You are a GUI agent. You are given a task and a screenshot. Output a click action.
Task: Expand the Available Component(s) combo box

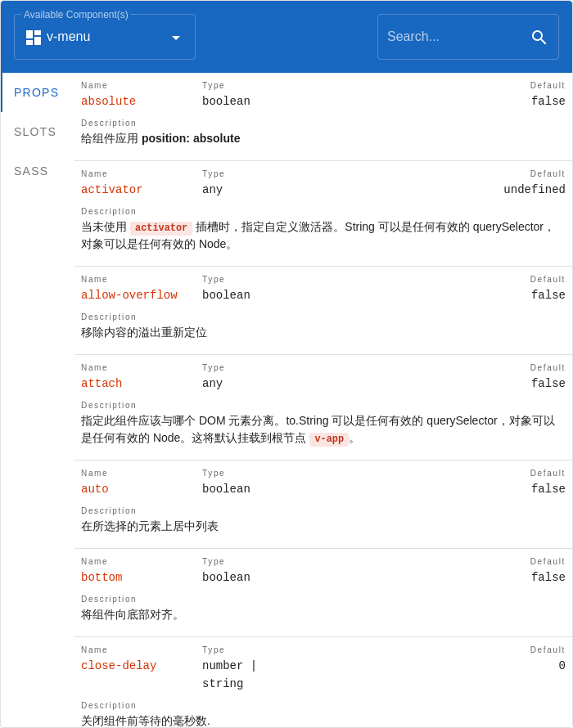click(104, 37)
